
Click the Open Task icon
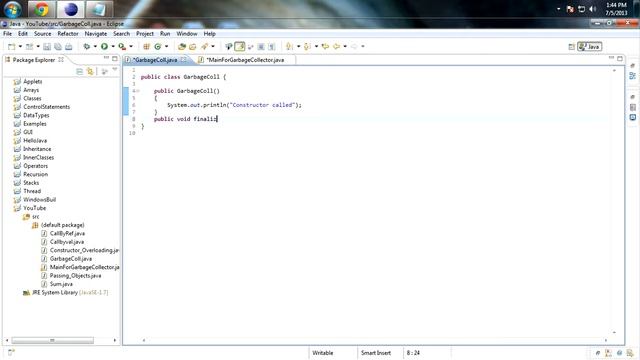[x=193, y=47]
